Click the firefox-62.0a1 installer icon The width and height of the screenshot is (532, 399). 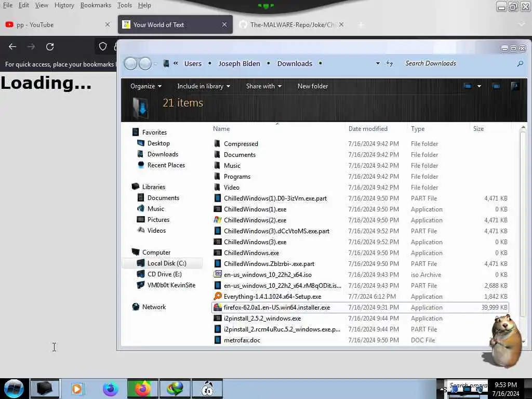[x=218, y=308]
